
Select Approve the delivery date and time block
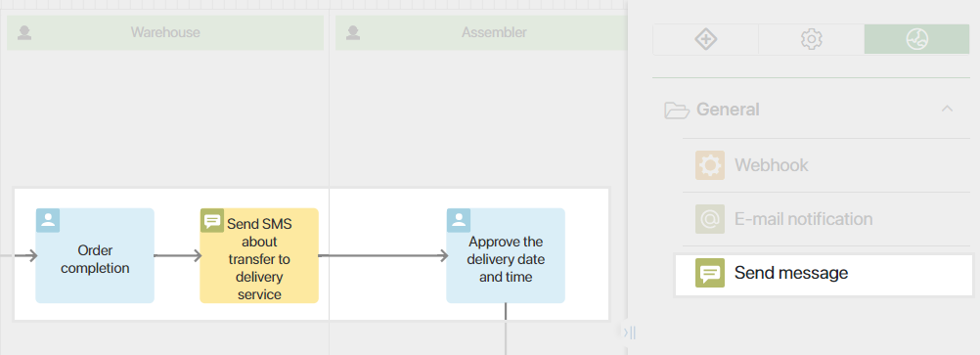[x=506, y=255]
